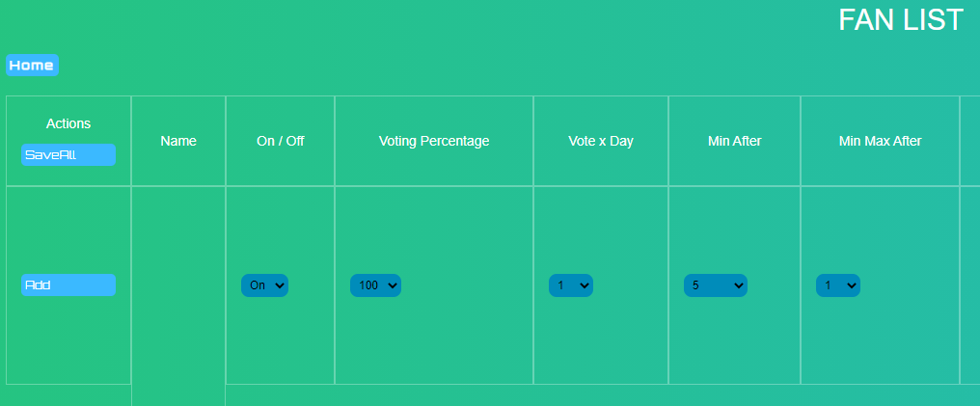Screen dimensions: 980x406
Task: Click the Add button in Actions column
Action: [x=68, y=285]
